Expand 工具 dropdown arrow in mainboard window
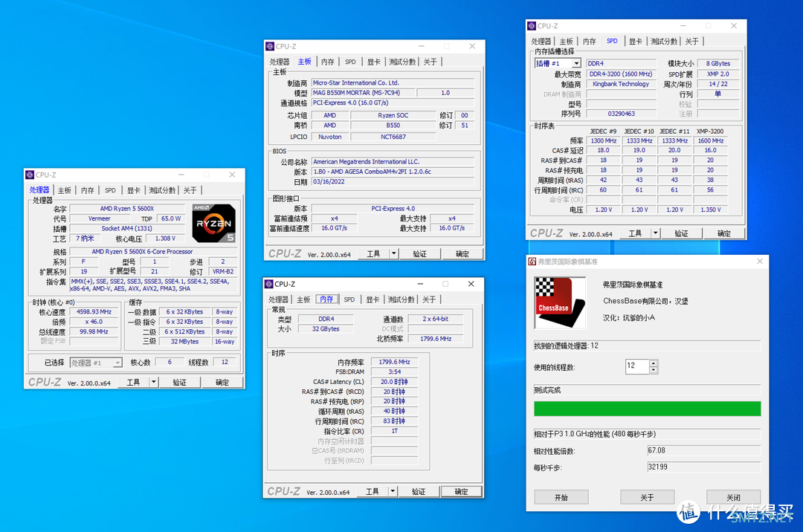This screenshot has width=803, height=532. coord(393,253)
